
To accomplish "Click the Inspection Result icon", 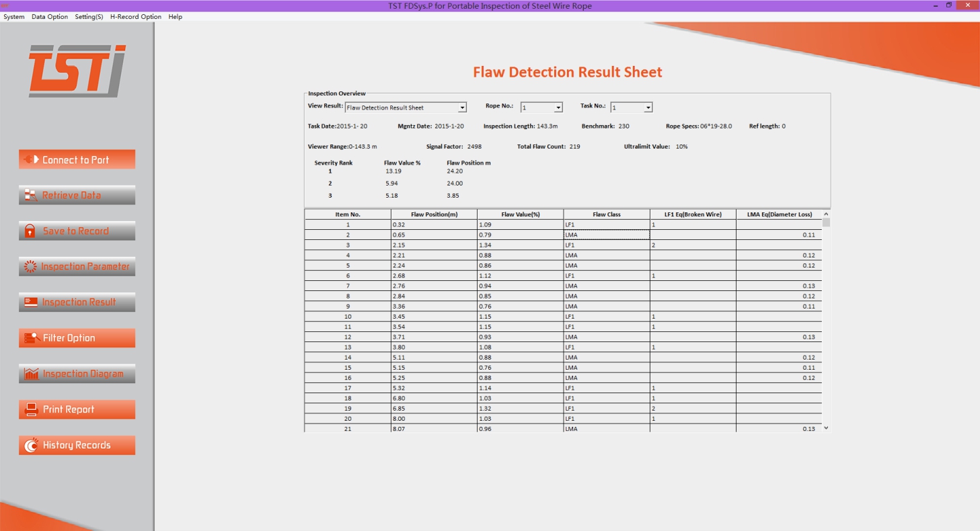I will [x=30, y=302].
